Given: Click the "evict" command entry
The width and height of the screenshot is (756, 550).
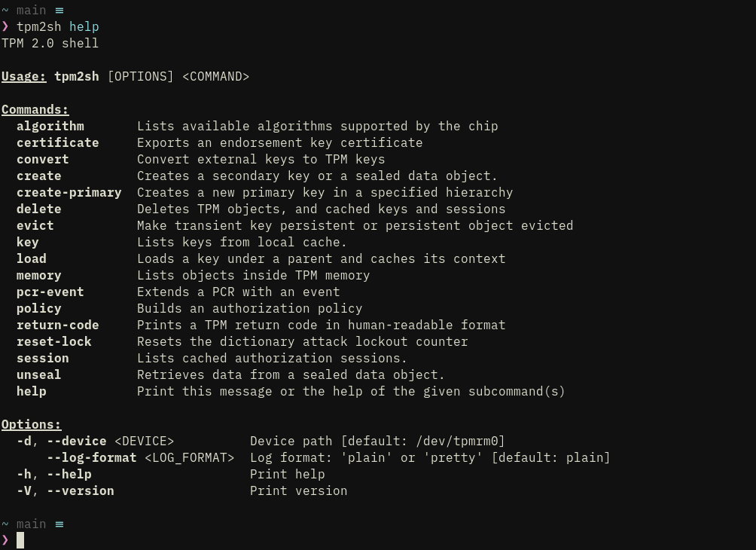Looking at the screenshot, I should coord(35,225).
